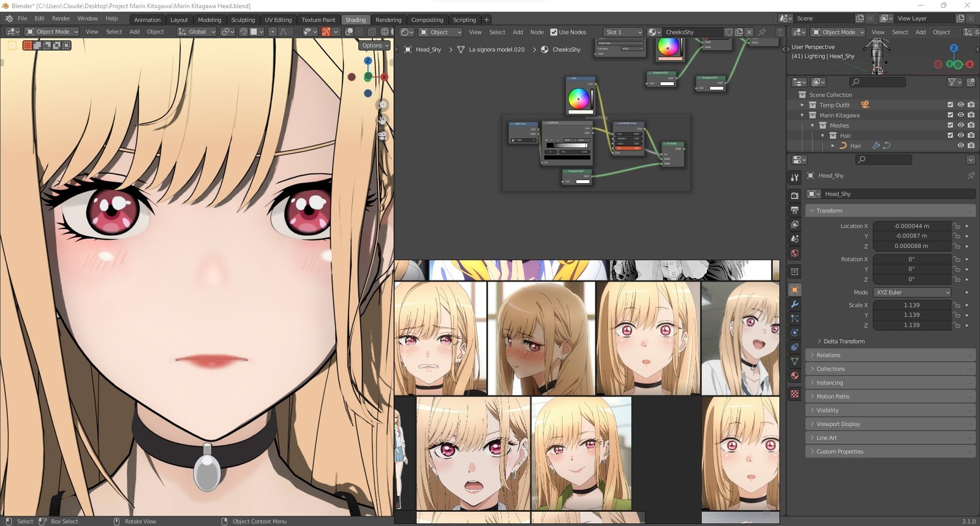Image resolution: width=980 pixels, height=526 pixels.
Task: Disable Meshes collection in renders
Action: point(971,126)
